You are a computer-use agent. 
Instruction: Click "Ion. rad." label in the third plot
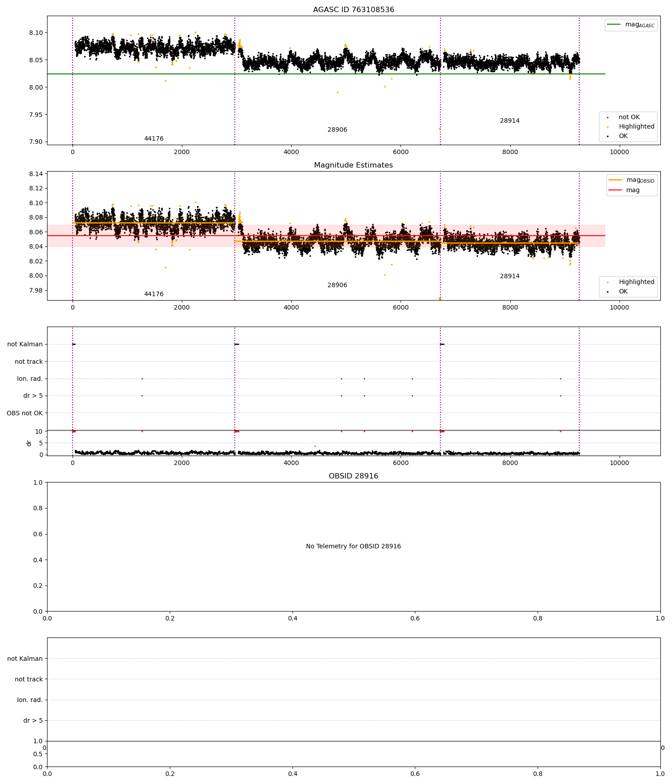30,379
